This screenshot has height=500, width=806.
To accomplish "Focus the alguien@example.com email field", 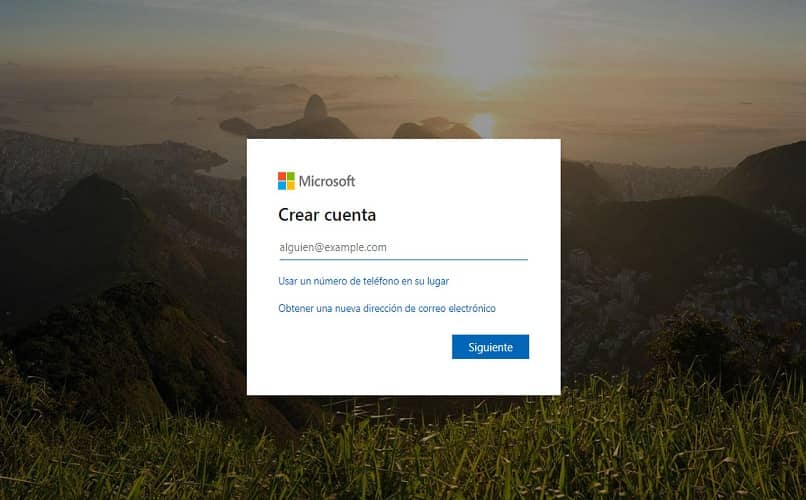I will pyautogui.click(x=404, y=247).
